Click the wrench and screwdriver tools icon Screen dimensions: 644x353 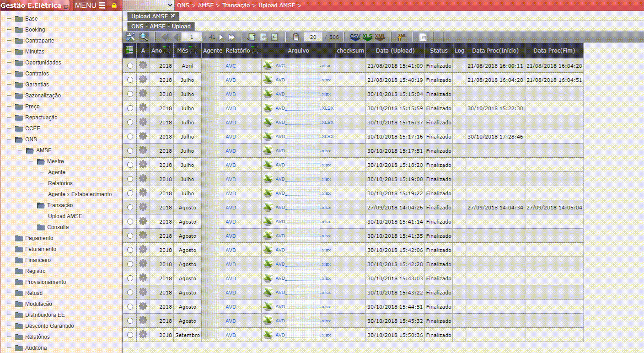130,37
